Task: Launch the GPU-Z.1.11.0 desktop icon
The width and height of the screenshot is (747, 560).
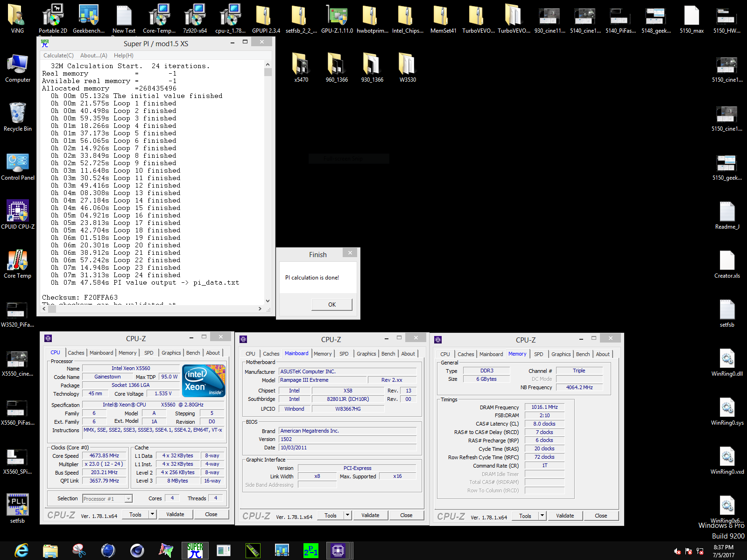Action: 337,19
